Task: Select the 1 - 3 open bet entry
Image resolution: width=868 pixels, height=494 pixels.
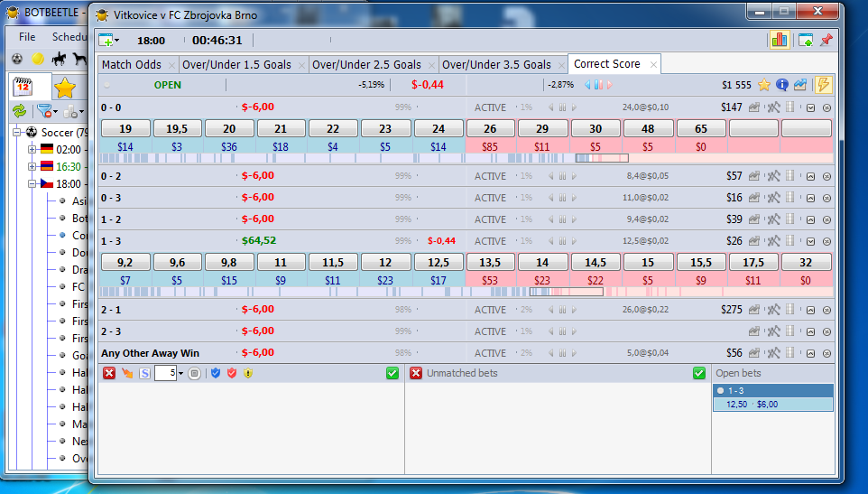Action: pos(772,397)
